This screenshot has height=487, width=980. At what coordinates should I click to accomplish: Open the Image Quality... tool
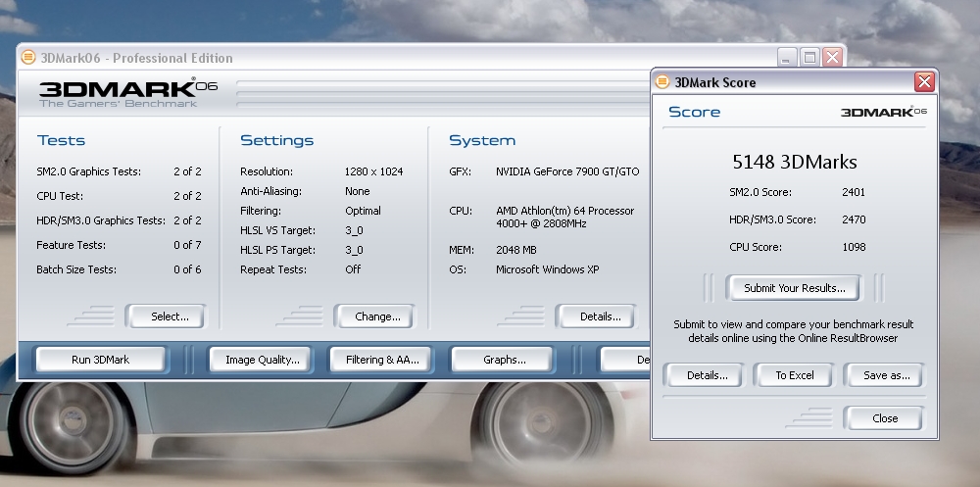click(x=260, y=360)
